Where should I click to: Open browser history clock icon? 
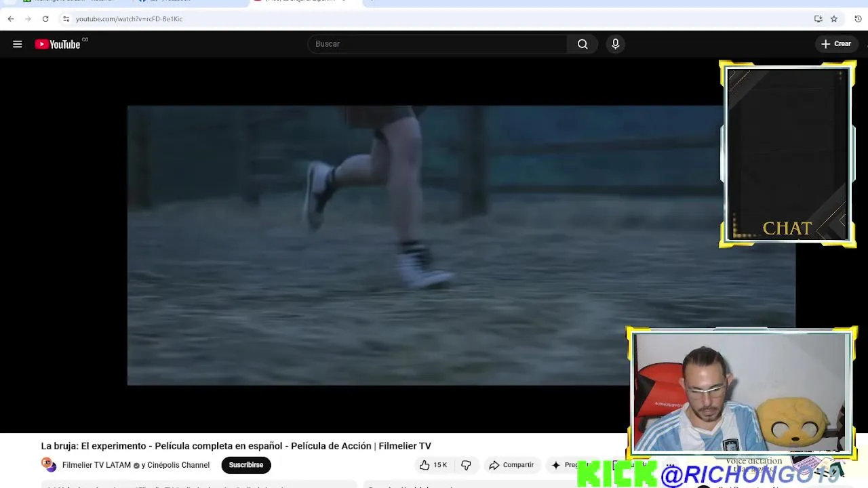pyautogui.click(x=858, y=19)
